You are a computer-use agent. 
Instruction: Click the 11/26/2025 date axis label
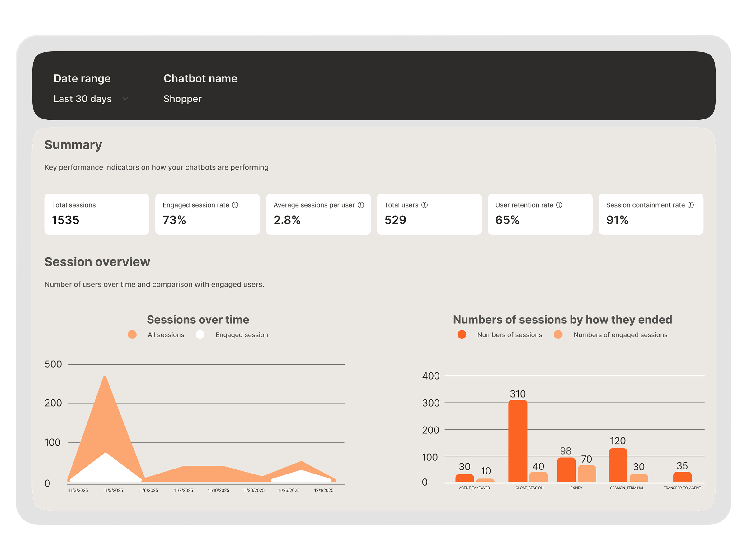(289, 490)
